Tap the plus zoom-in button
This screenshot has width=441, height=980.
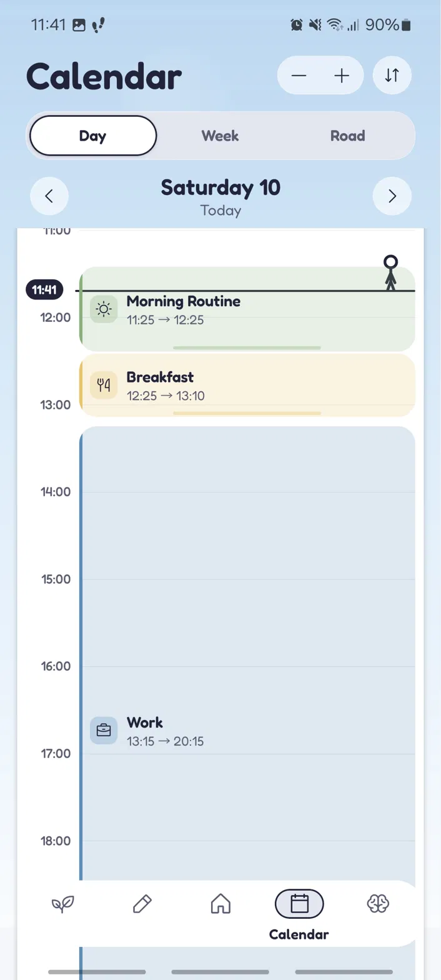click(x=341, y=76)
